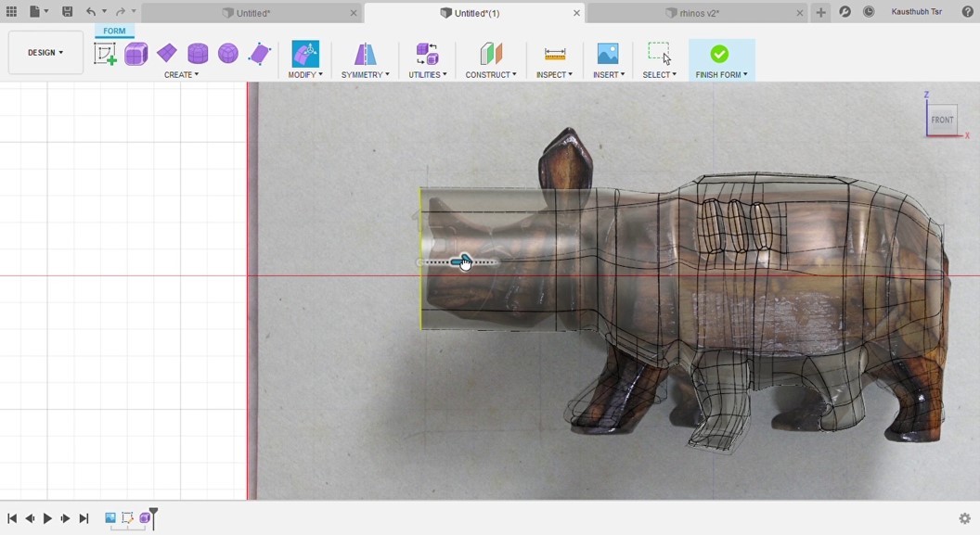Expand the SYMMETRY dropdown menu
This screenshot has height=535, width=980.
click(x=365, y=74)
